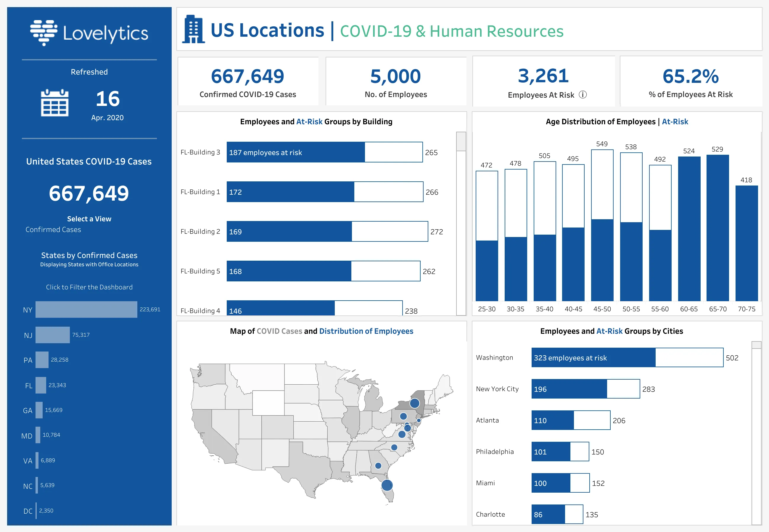Viewport: 769px width, 532px height.
Task: Click the info icon beside Employees At Risk
Action: [x=583, y=95]
